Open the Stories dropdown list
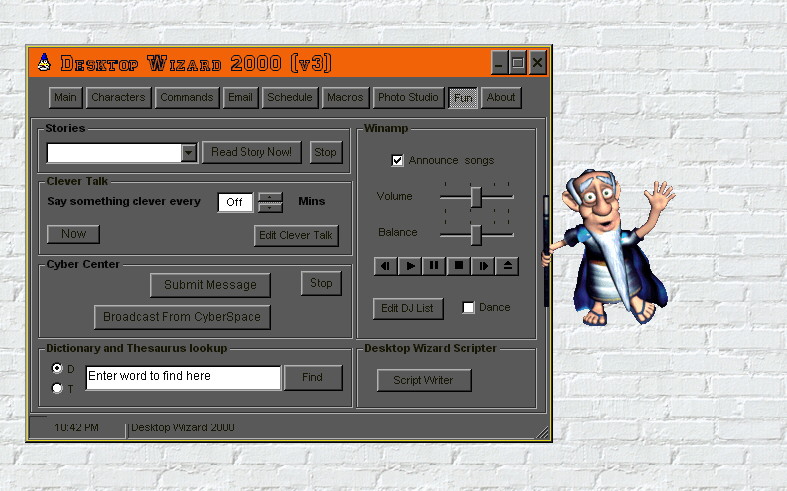The height and width of the screenshot is (491, 787). [x=189, y=153]
